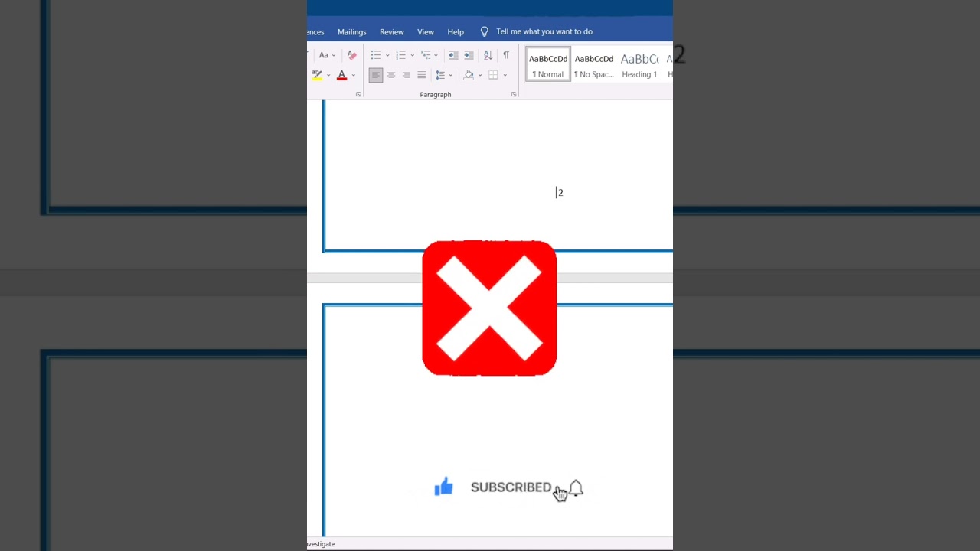Toggle show/hide paragraph marks
The height and width of the screenshot is (551, 980).
point(506,55)
